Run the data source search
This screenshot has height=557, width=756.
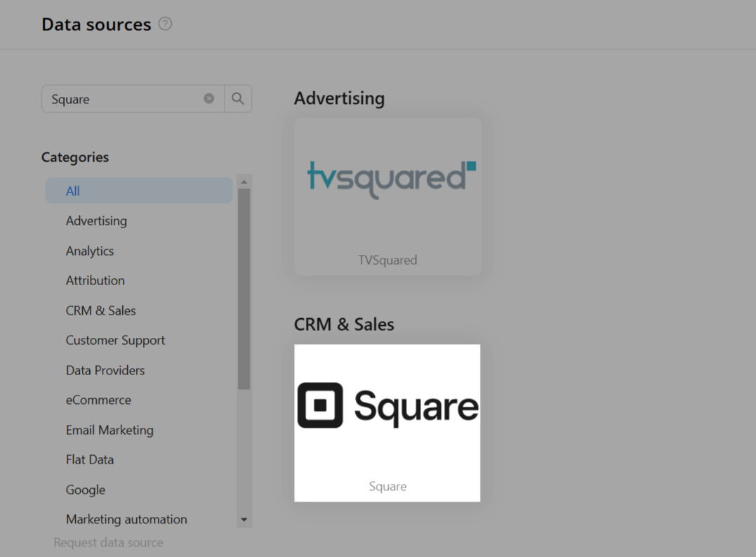pyautogui.click(x=238, y=99)
